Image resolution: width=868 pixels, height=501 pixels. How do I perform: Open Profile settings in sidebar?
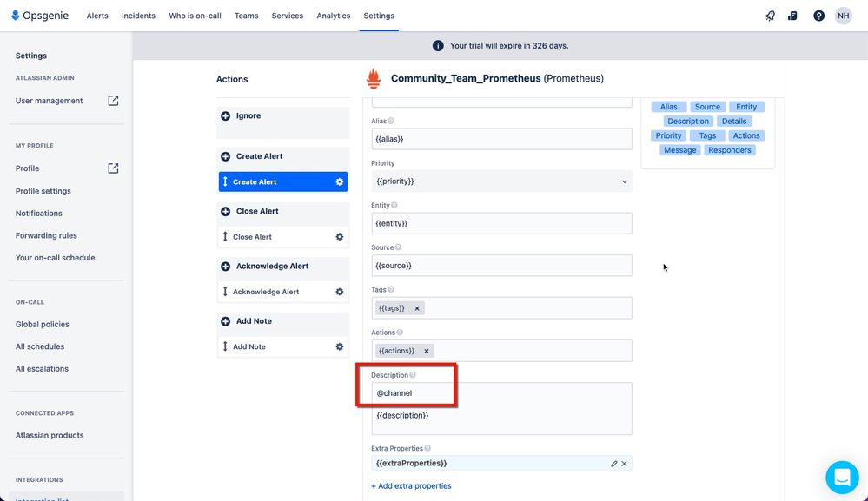[43, 191]
